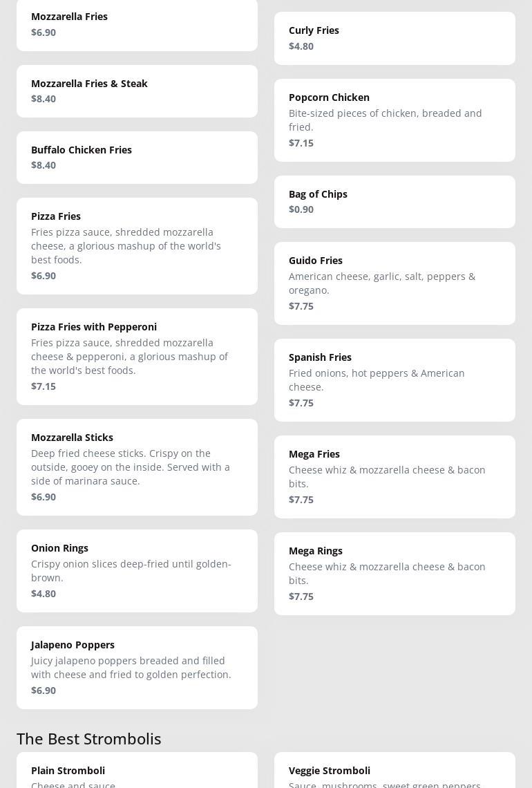Open the Mozzarella Fries & Steak card

[x=137, y=91]
